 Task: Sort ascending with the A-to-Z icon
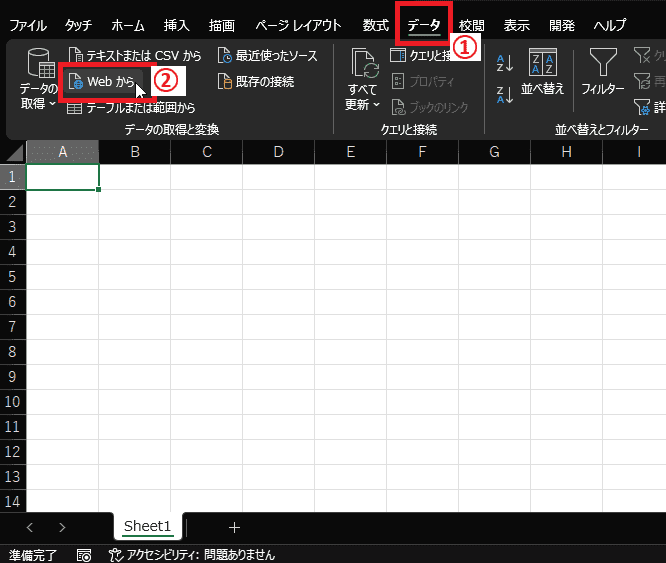505,63
